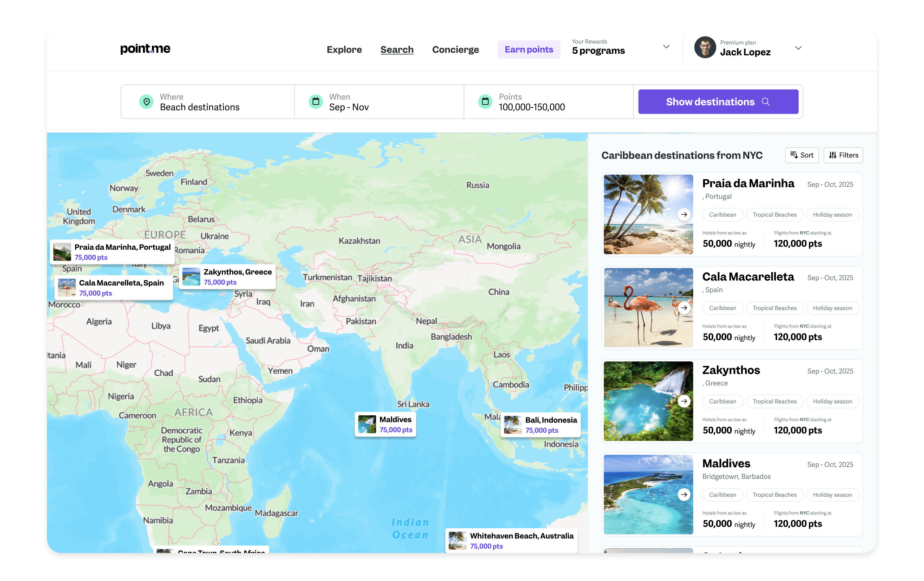
Task: Open Cala Macarelleta flamingo thumbnail
Action: click(x=649, y=308)
